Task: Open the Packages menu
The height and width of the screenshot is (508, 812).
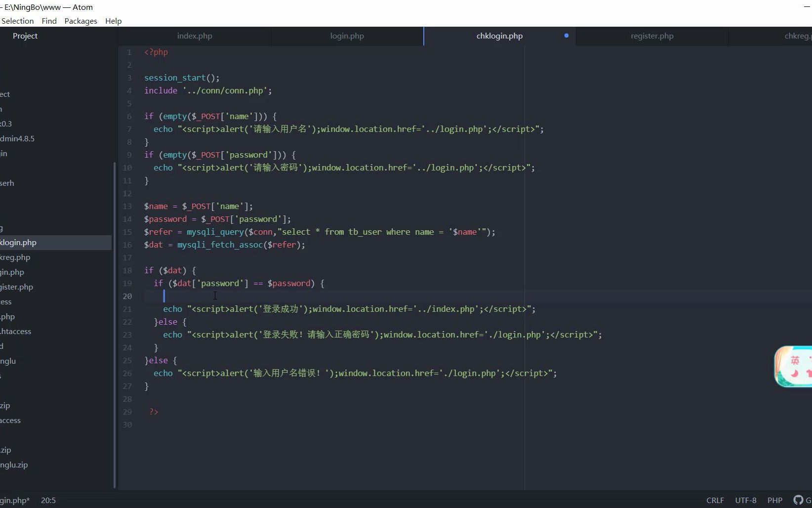Action: click(80, 21)
